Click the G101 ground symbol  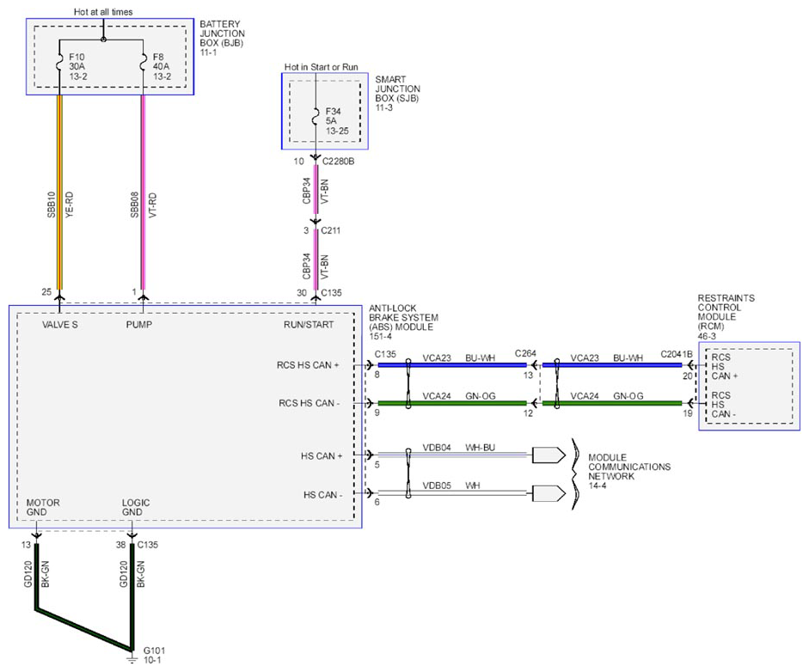(x=132, y=659)
